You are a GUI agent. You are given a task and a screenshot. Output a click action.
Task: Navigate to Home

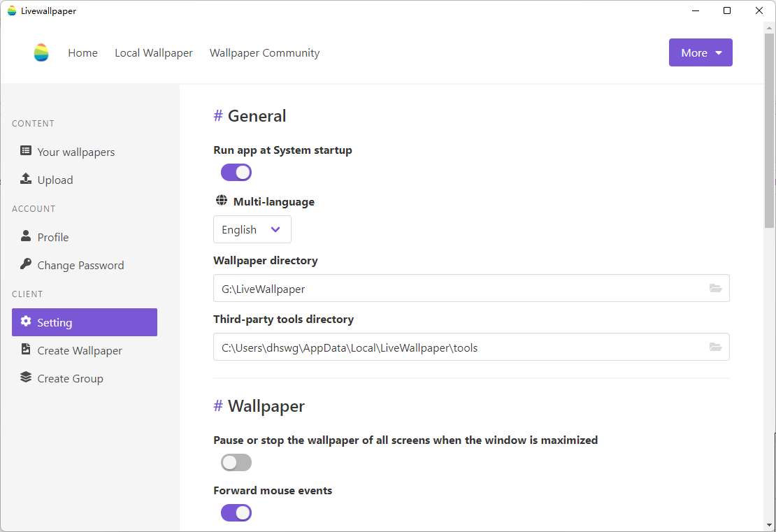tap(82, 52)
